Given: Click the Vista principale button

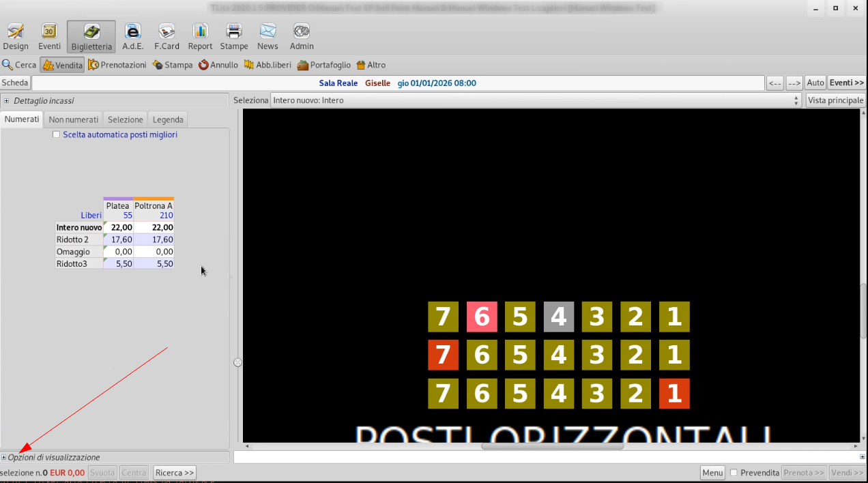Looking at the screenshot, I should [835, 100].
